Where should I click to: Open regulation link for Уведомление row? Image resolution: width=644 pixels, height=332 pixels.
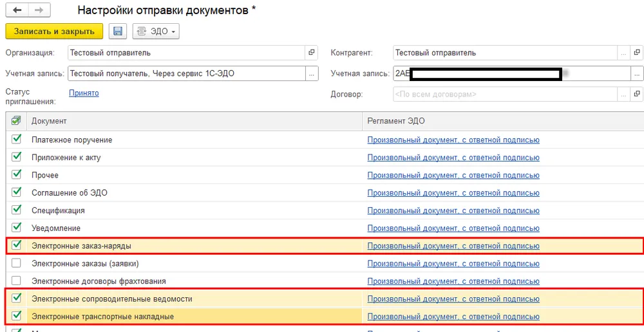pos(453,228)
